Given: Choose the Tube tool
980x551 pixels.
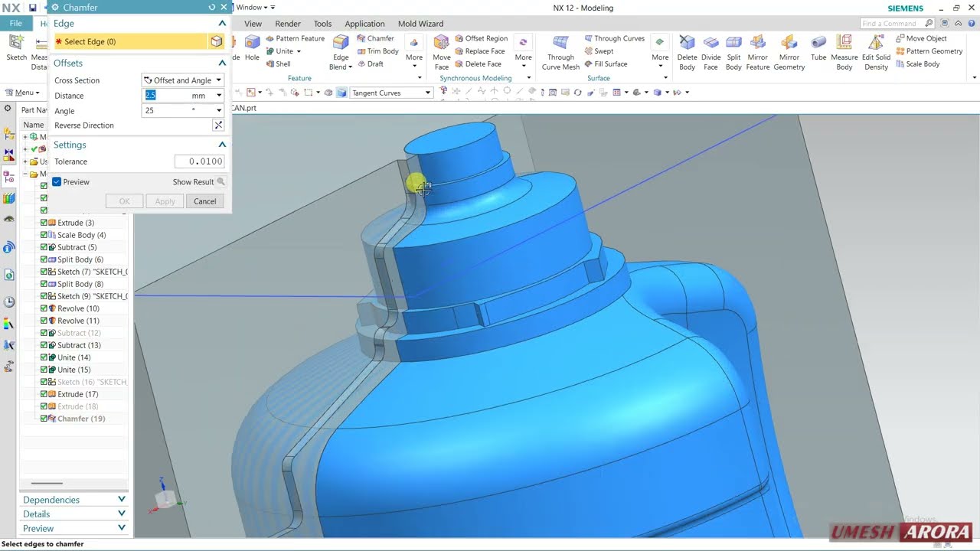Looking at the screenshot, I should coord(818,47).
